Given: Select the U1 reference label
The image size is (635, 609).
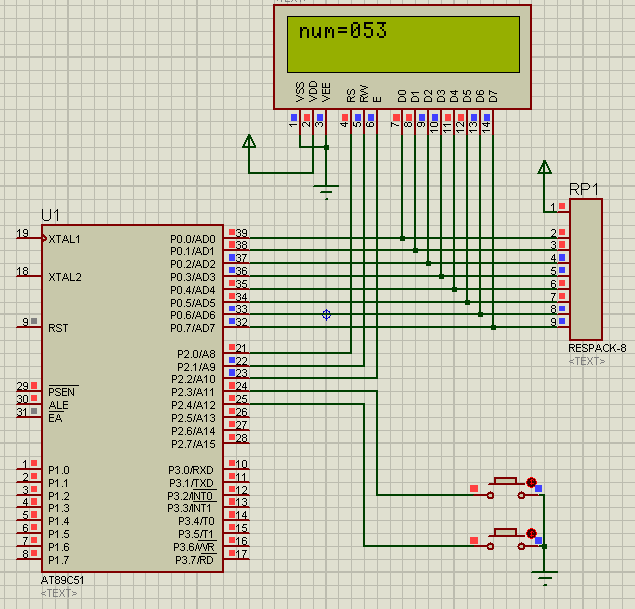Looking at the screenshot, I should click(x=50, y=216).
